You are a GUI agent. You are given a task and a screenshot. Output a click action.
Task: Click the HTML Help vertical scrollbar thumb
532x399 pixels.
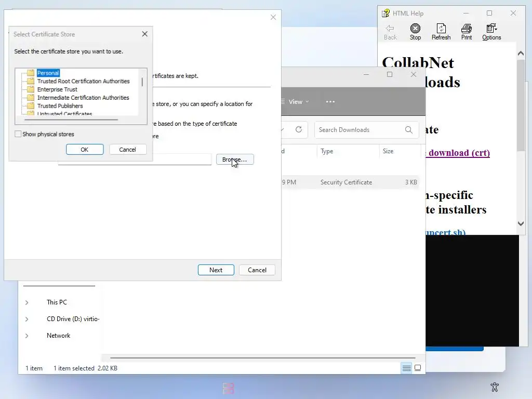521,105
